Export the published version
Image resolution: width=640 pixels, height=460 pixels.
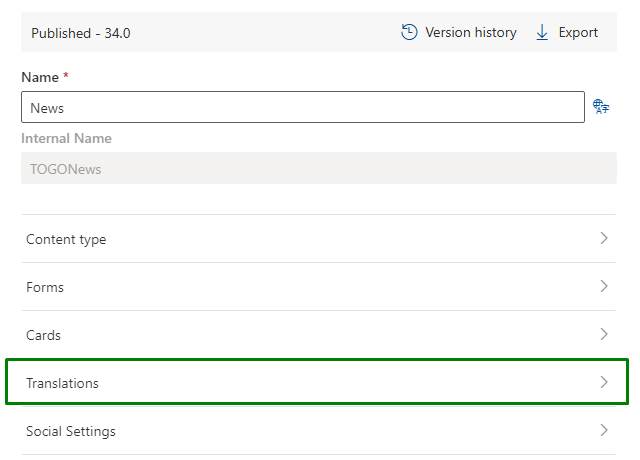point(567,32)
